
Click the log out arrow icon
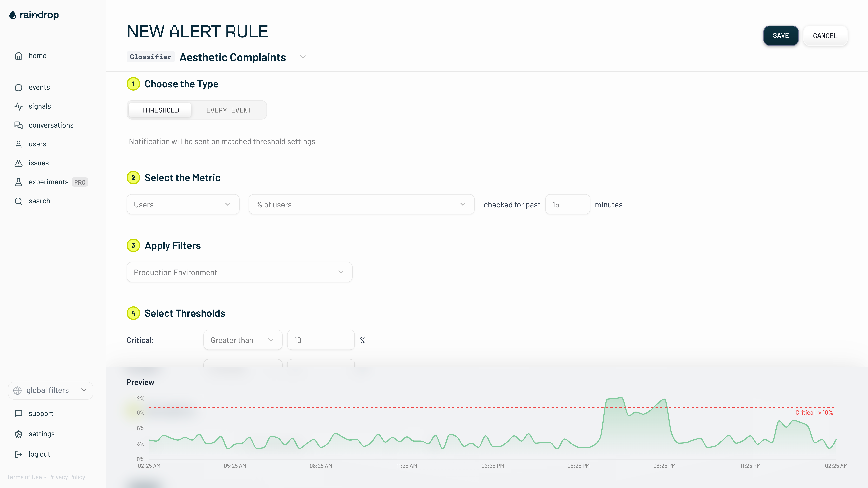(19, 454)
